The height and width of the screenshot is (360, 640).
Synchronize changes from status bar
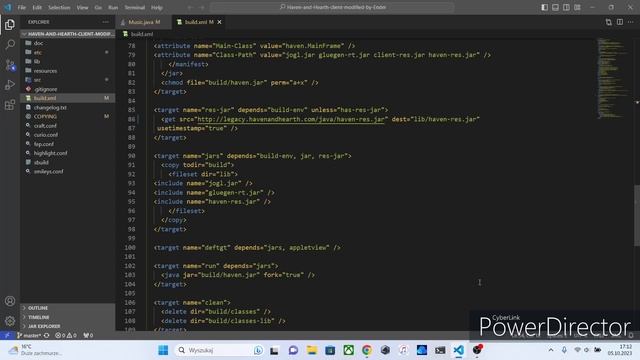click(47, 336)
